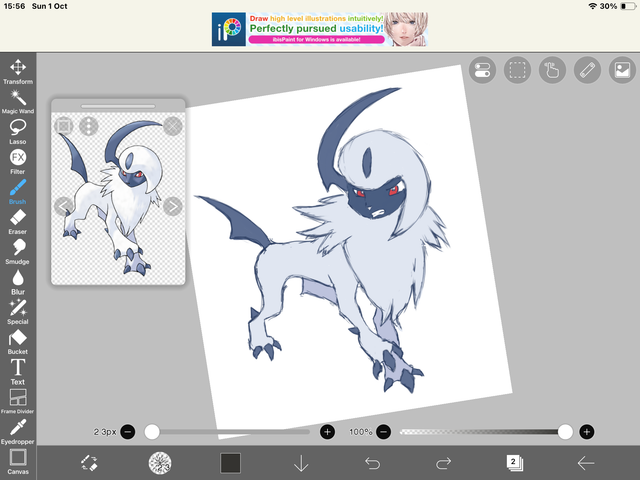Image resolution: width=640 pixels, height=480 pixels.
Task: Show previous reference image
Action: [64, 206]
